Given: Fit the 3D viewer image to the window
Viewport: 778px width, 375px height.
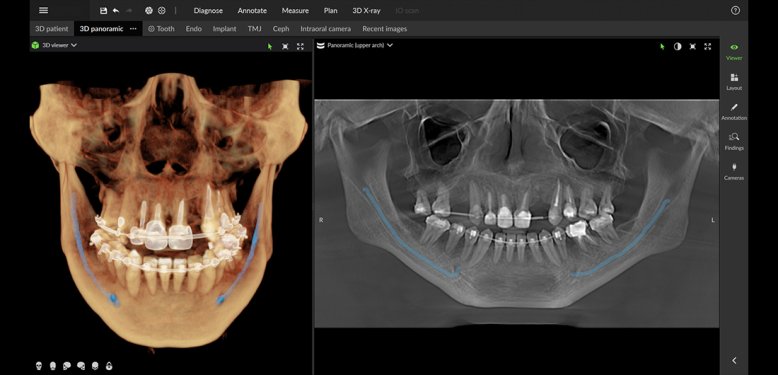Looking at the screenshot, I should coord(285,46).
